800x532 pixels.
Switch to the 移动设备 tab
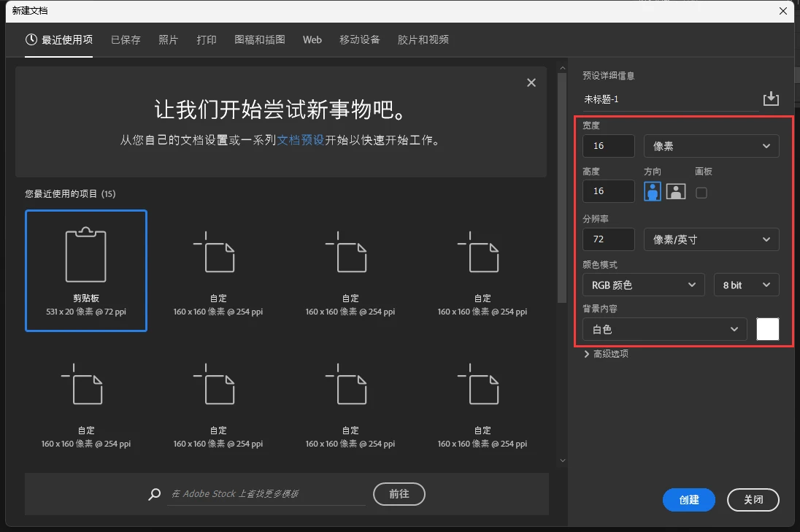coord(360,40)
